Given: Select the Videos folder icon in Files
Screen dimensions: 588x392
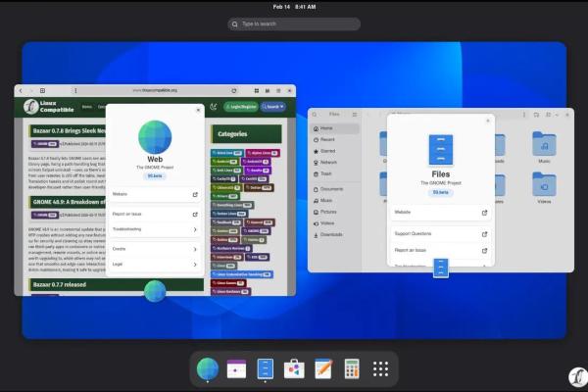Looking at the screenshot, I should click(544, 184).
